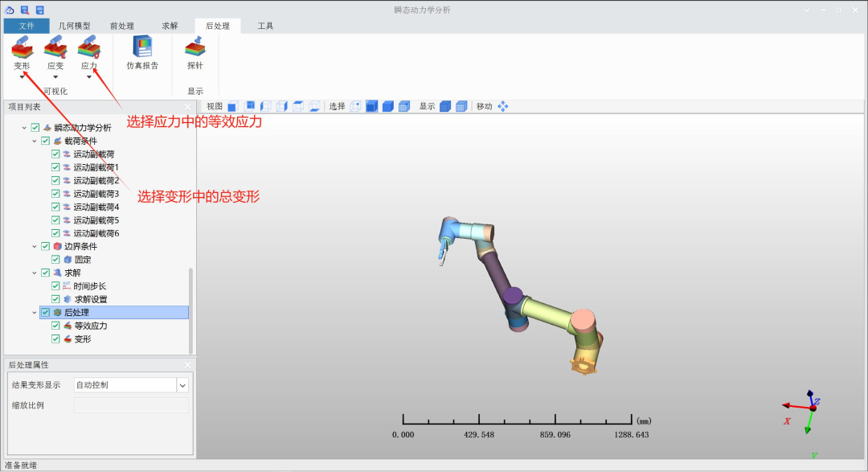
Task: Select the third 视图 cube view icon
Action: point(266,106)
